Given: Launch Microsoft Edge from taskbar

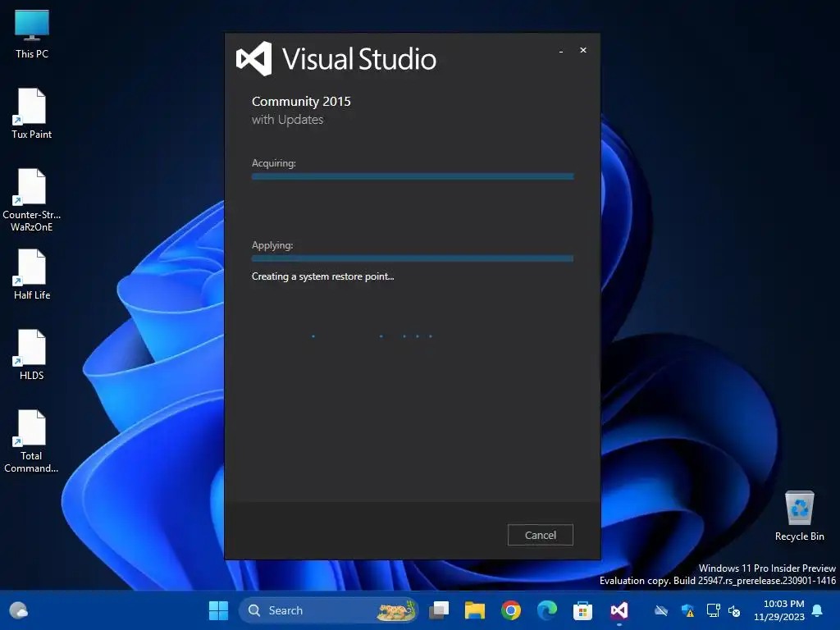Looking at the screenshot, I should point(547,610).
